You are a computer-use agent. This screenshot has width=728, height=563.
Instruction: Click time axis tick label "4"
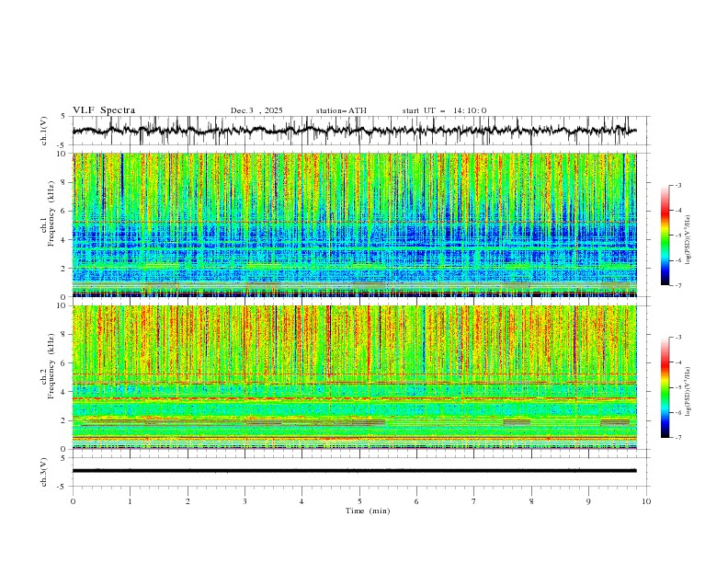301,501
